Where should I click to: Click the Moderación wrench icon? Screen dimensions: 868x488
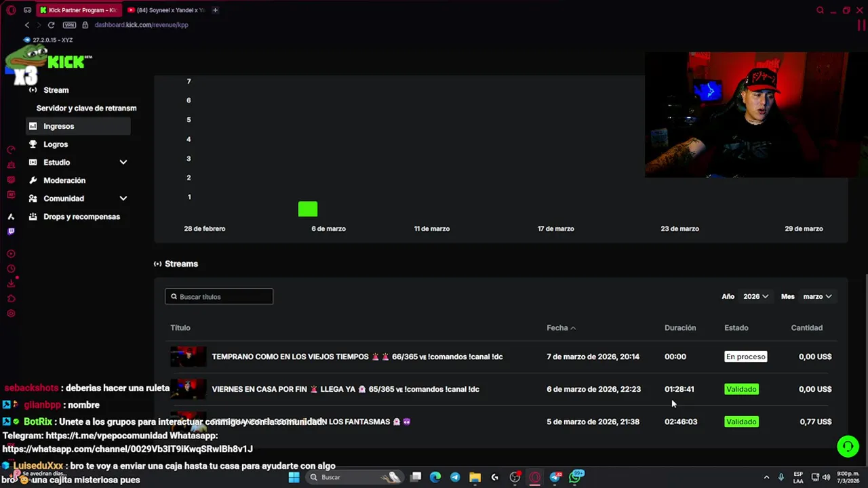coord(33,180)
